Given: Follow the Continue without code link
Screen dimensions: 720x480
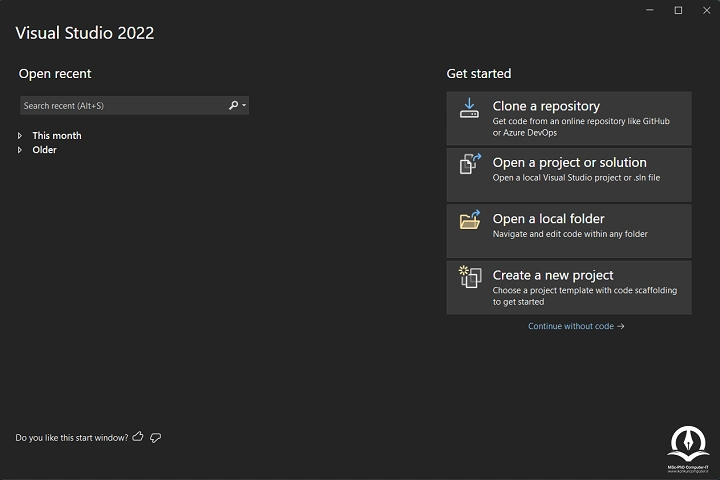Looking at the screenshot, I should 576,326.
